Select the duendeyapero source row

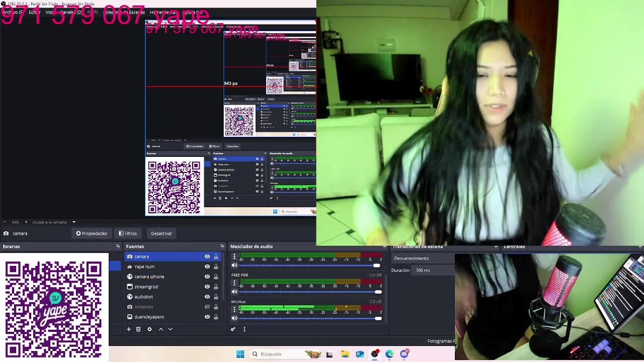[x=173, y=317]
